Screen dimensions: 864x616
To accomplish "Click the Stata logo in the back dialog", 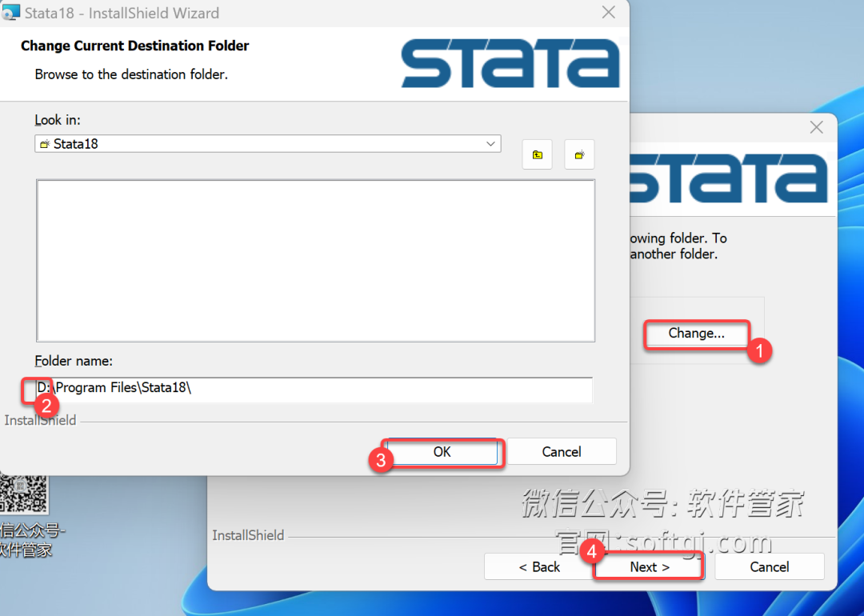I will 729,178.
